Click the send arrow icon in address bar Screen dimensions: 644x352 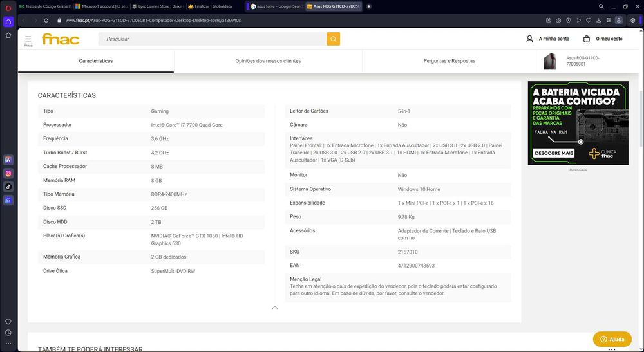[x=578, y=20]
